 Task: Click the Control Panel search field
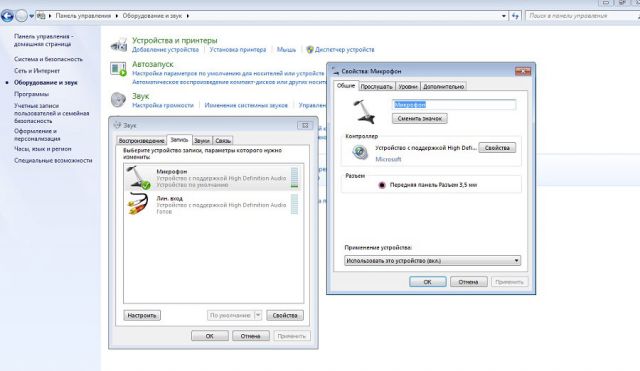582,16
